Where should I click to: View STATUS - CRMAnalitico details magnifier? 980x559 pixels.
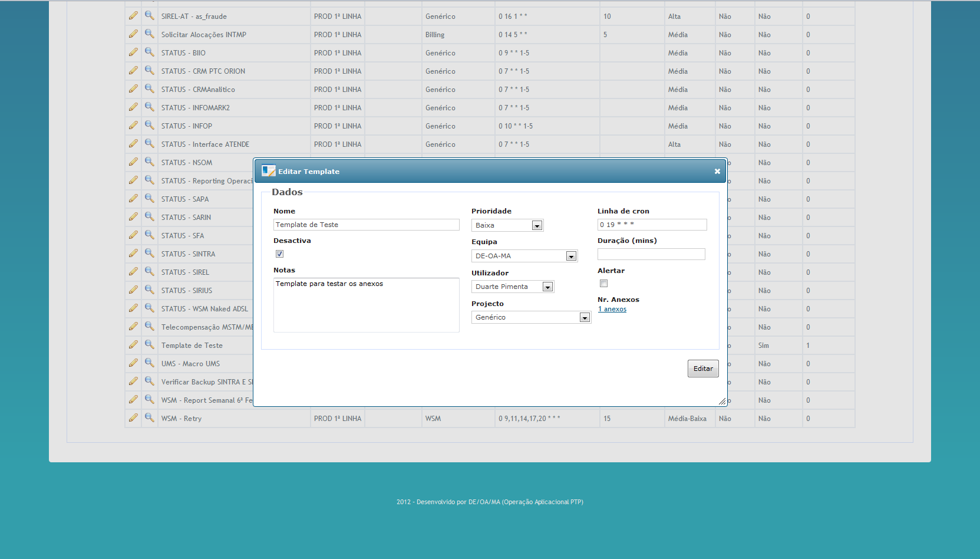point(150,89)
